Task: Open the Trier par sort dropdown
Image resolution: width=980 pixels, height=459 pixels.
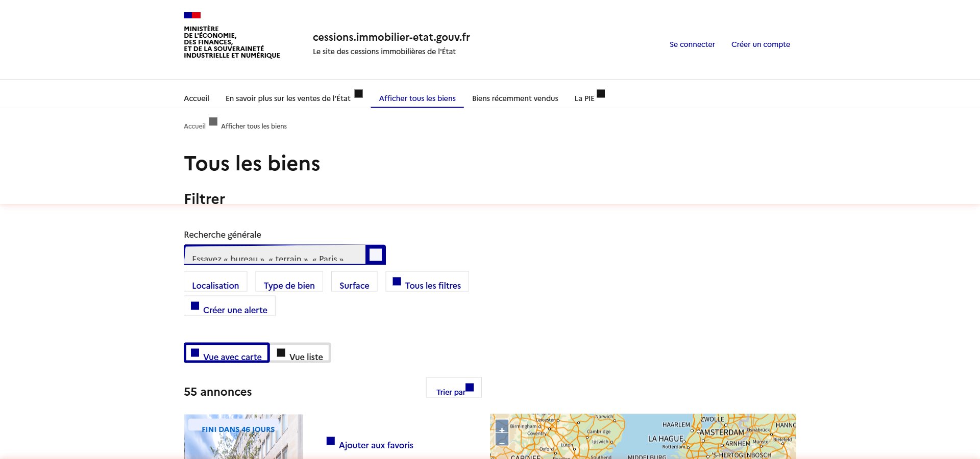Action: coord(453,389)
